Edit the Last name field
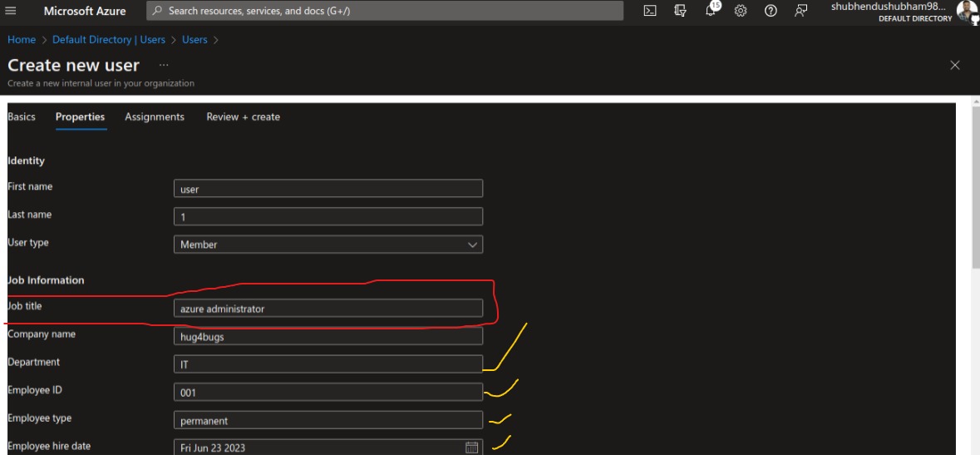The image size is (980, 455). click(x=328, y=216)
